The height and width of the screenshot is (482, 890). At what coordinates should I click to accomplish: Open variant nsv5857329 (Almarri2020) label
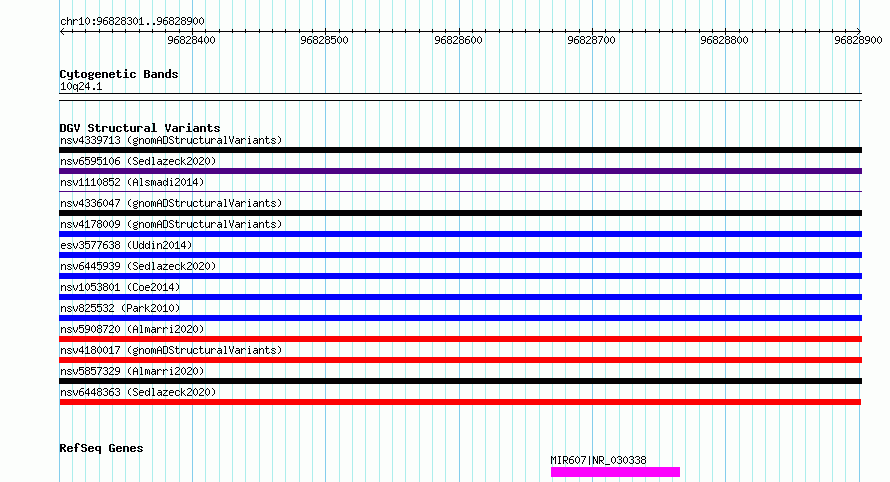pos(132,371)
